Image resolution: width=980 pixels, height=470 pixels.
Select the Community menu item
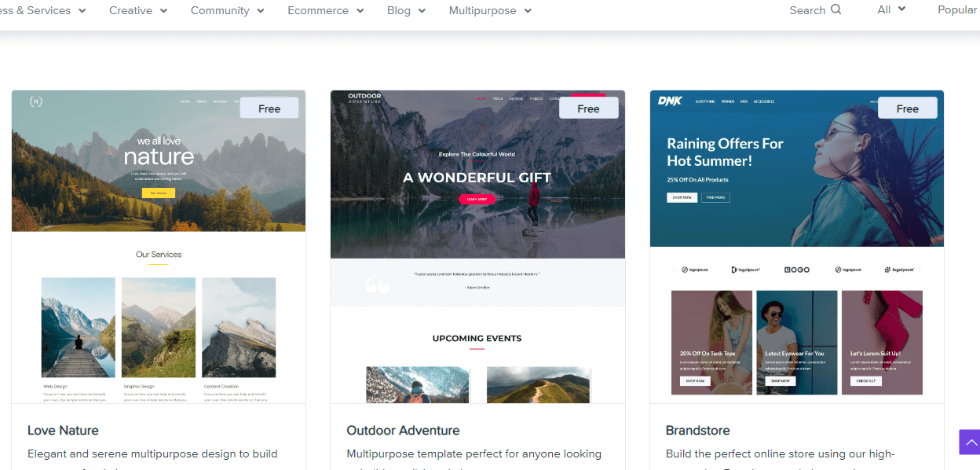(227, 11)
